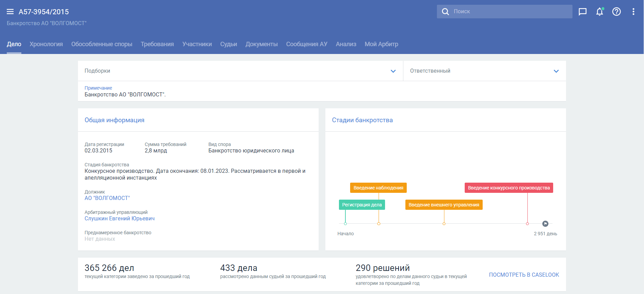The width and height of the screenshot is (644, 294).
Task: Switch to the Судьи tab
Action: 228,44
